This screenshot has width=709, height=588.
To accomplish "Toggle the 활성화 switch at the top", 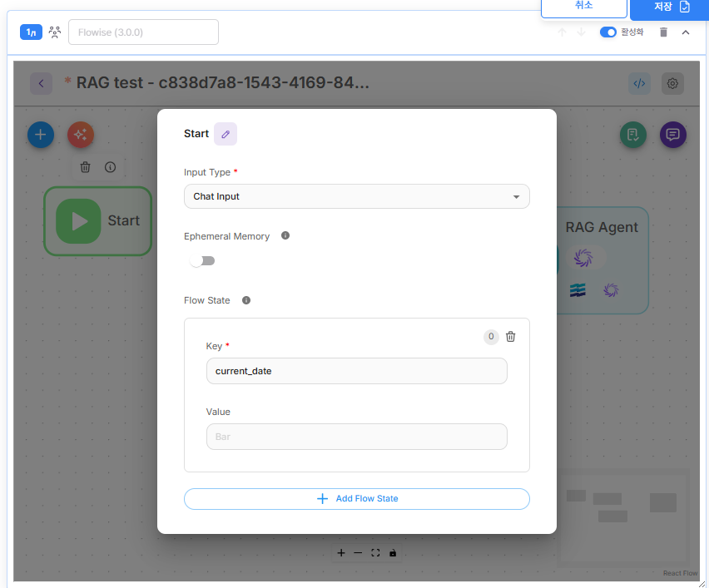I will pos(608,32).
